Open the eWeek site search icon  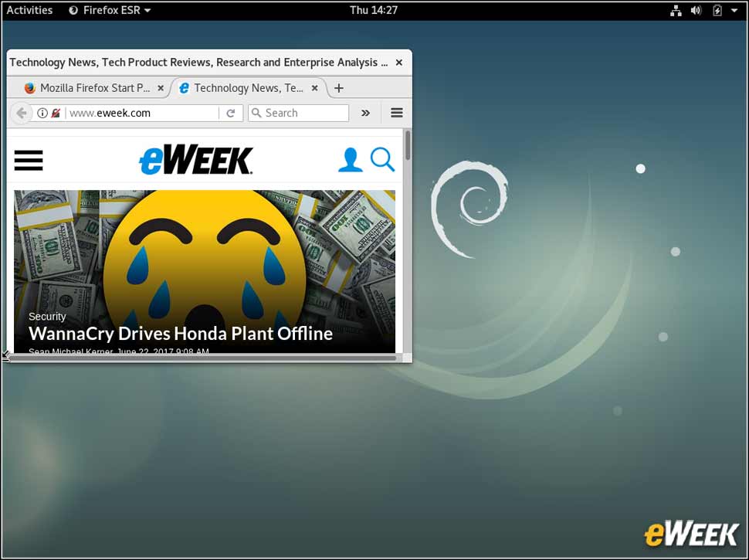tap(383, 160)
